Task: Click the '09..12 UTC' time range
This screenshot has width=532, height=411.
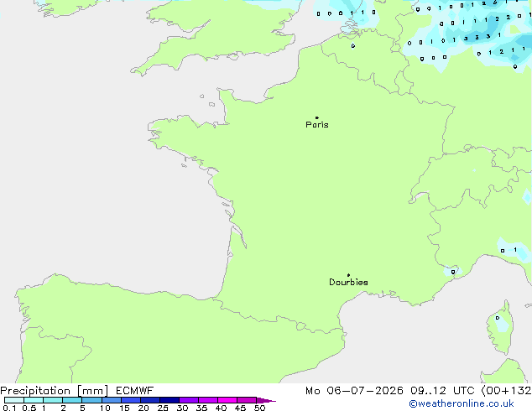Action: (x=442, y=391)
